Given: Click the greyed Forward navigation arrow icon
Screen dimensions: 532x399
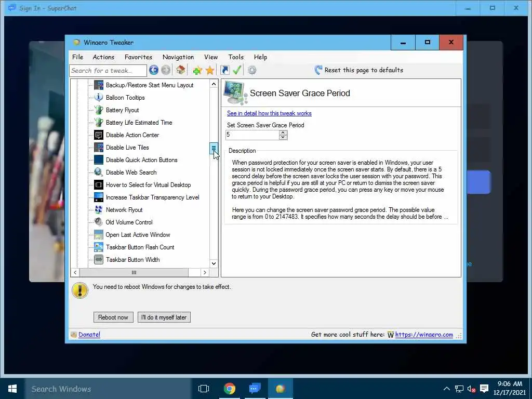Looking at the screenshot, I should tap(166, 70).
